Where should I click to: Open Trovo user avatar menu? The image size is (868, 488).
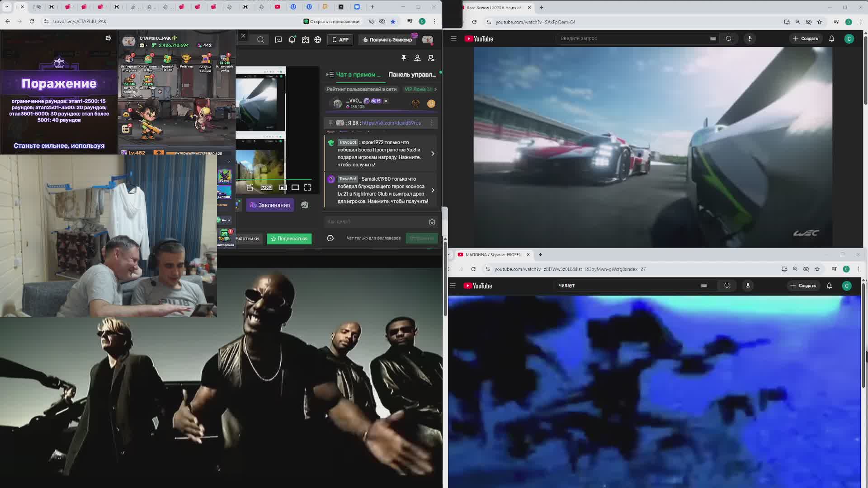click(428, 40)
